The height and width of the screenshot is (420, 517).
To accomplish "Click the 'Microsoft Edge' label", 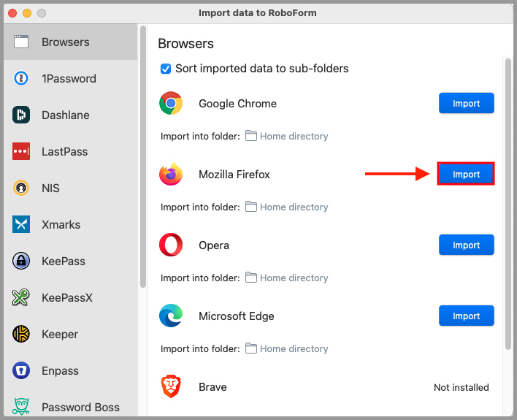I will click(x=237, y=316).
